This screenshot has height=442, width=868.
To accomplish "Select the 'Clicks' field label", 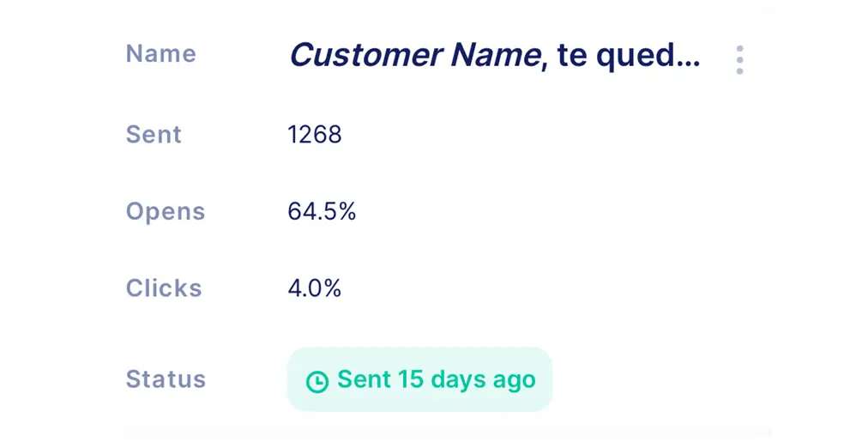I will click(164, 288).
